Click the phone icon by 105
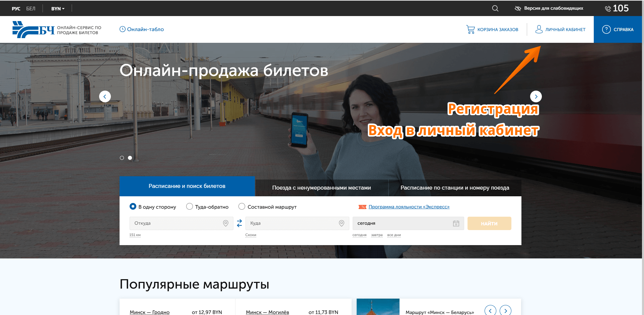 tap(608, 9)
